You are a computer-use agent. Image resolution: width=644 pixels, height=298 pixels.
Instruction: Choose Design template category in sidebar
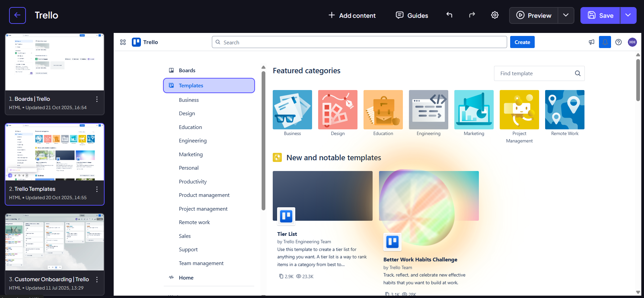point(187,114)
